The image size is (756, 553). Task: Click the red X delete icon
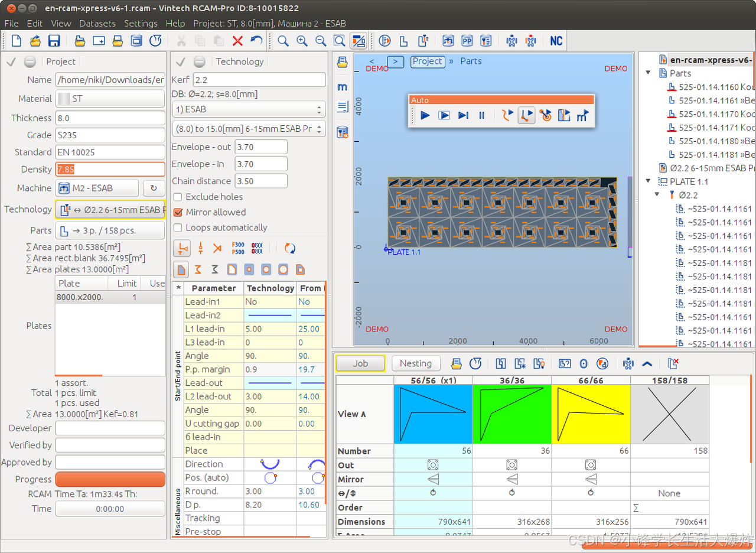click(x=237, y=41)
